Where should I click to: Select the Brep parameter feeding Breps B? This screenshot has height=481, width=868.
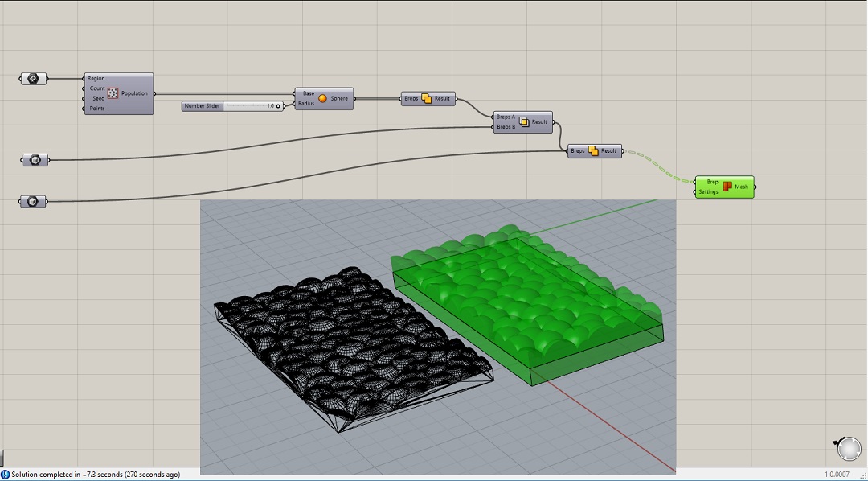click(35, 160)
